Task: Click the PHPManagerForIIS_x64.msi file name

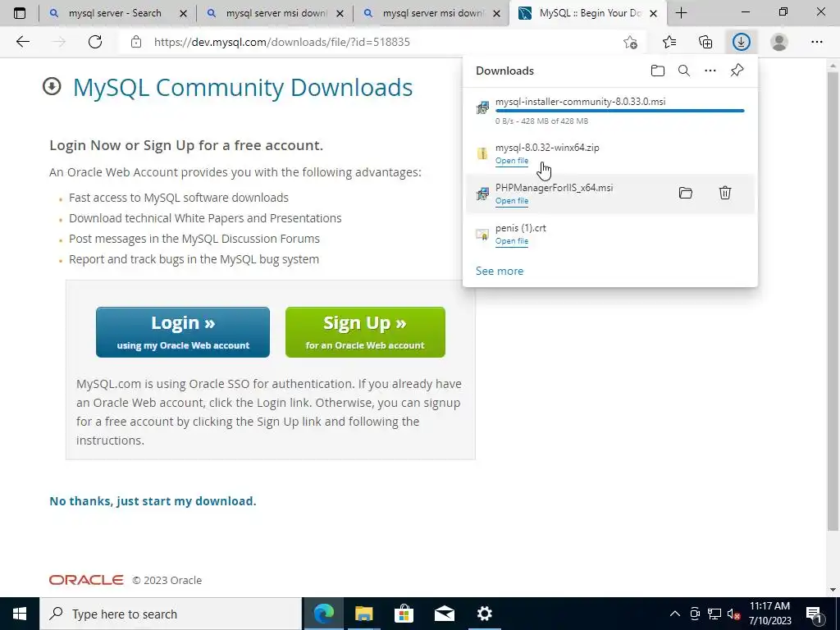Action: (554, 188)
